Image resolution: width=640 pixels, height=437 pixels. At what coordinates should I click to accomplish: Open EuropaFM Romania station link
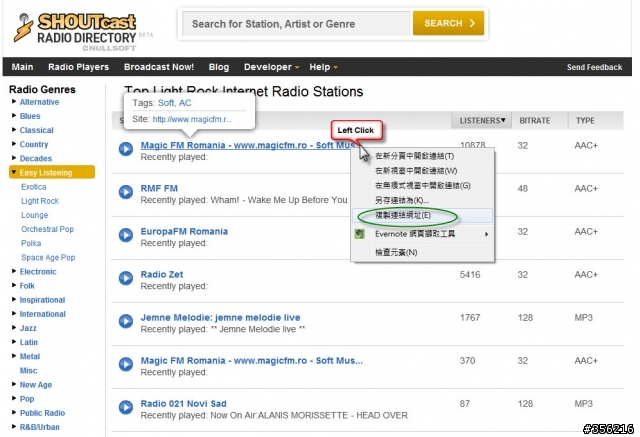click(x=184, y=231)
